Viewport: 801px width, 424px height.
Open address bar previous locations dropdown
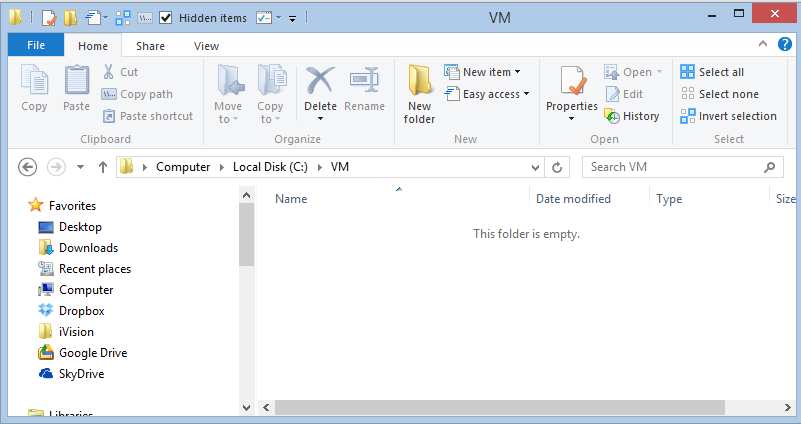tap(534, 167)
